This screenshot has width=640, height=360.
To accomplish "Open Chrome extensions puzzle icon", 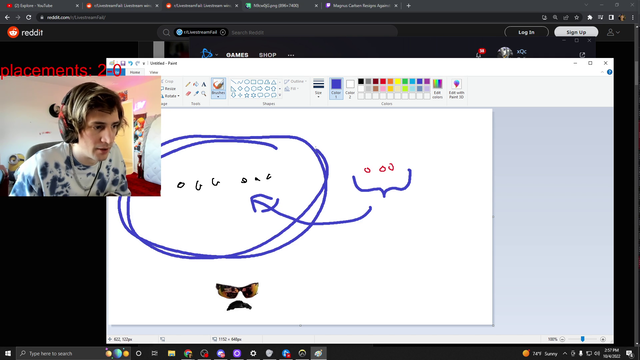I will (x=589, y=18).
